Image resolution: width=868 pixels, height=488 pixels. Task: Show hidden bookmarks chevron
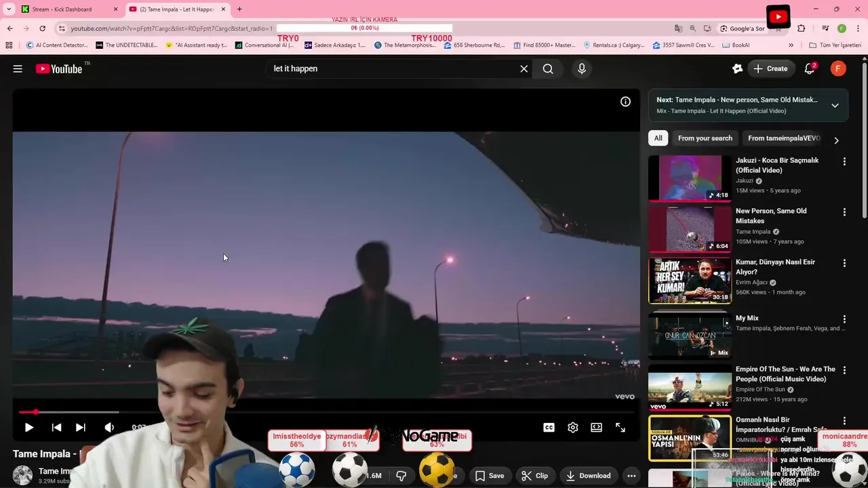pyautogui.click(x=791, y=45)
